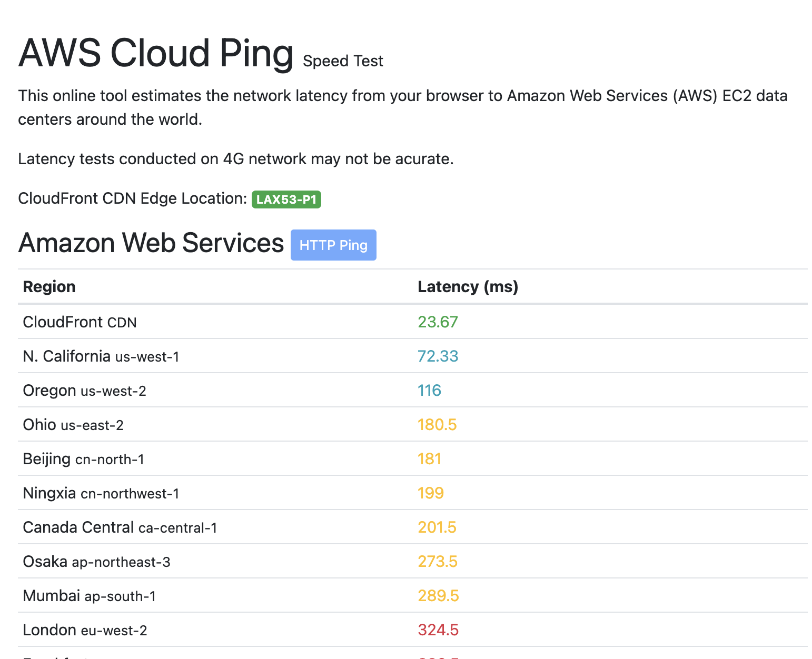
Task: Select the Latency (ms) column header
Action: [468, 286]
